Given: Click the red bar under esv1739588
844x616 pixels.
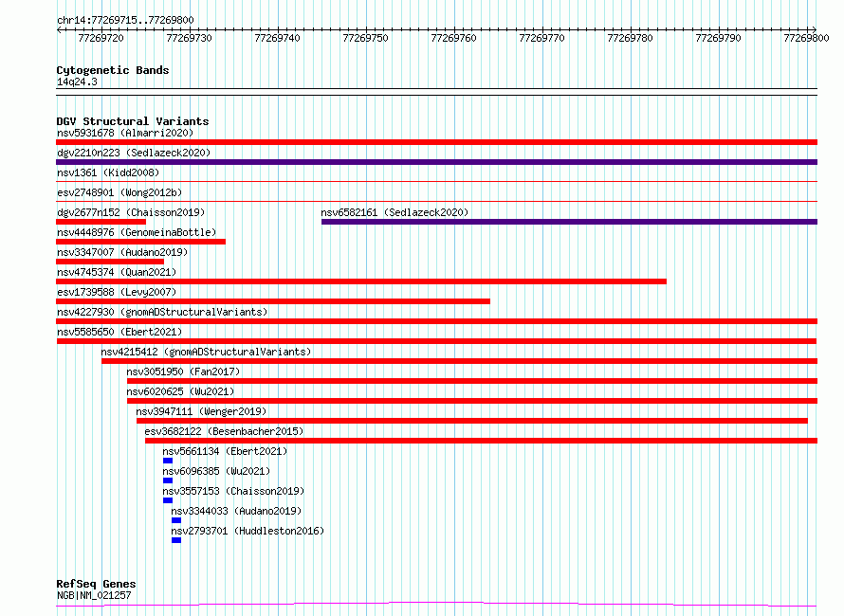Looking at the screenshot, I should [x=273, y=301].
